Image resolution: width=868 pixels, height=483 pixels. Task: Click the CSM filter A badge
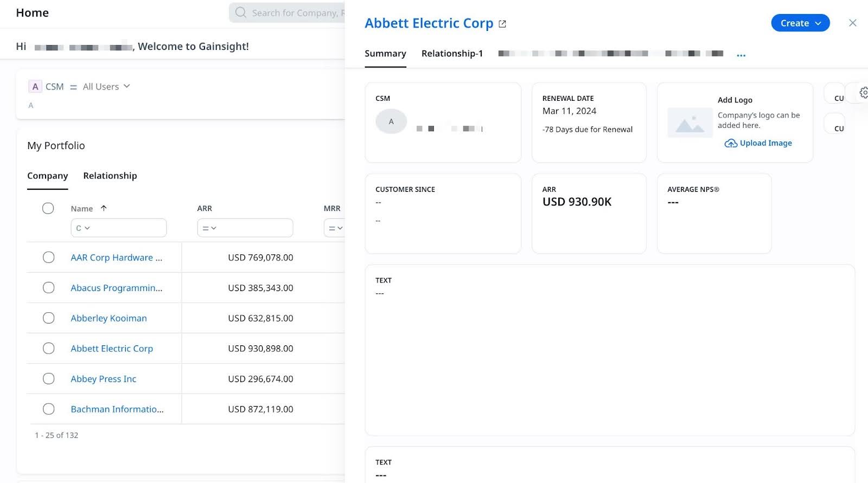(x=35, y=87)
